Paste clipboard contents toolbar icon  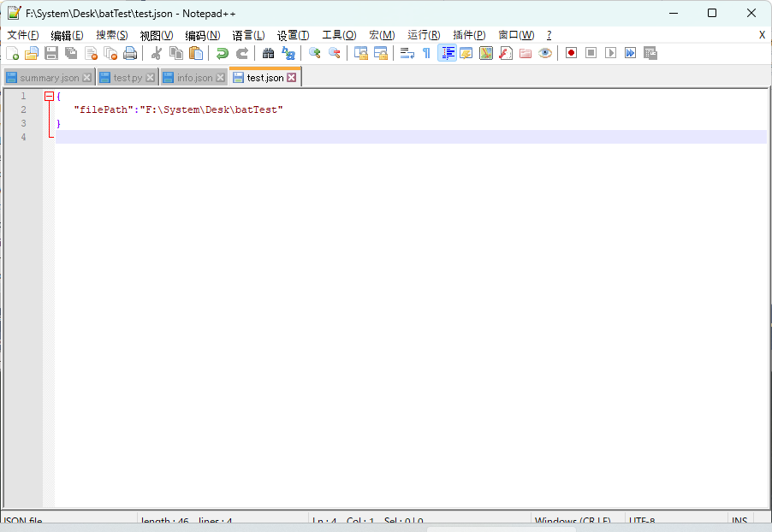coord(196,53)
